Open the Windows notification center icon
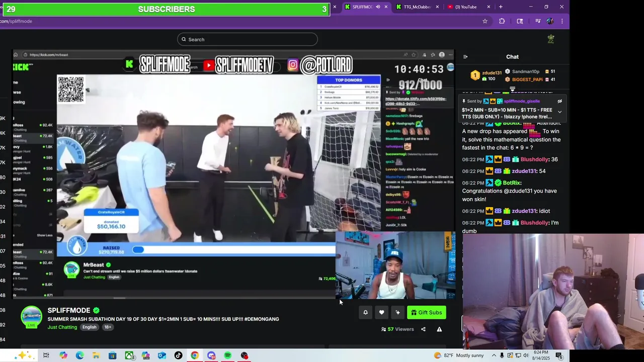Screen dimensions: 644x362 (x=559, y=355)
